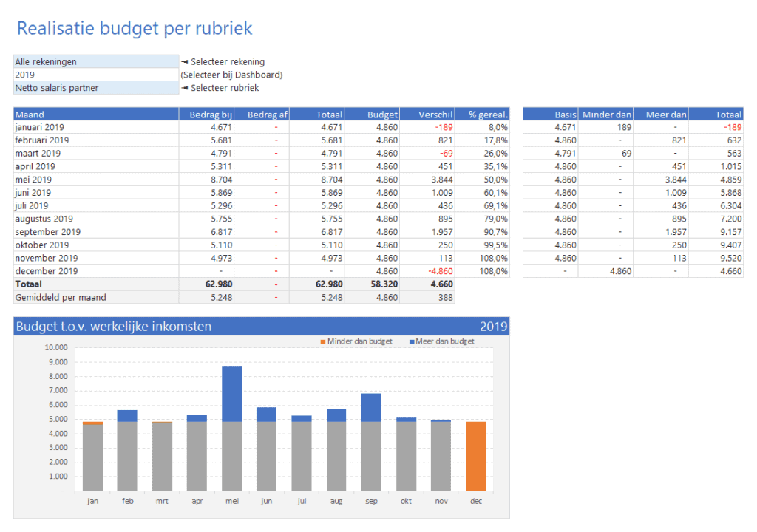Image resolution: width=757 pixels, height=532 pixels.
Task: Select the Meer dan column header
Action: pos(661,115)
